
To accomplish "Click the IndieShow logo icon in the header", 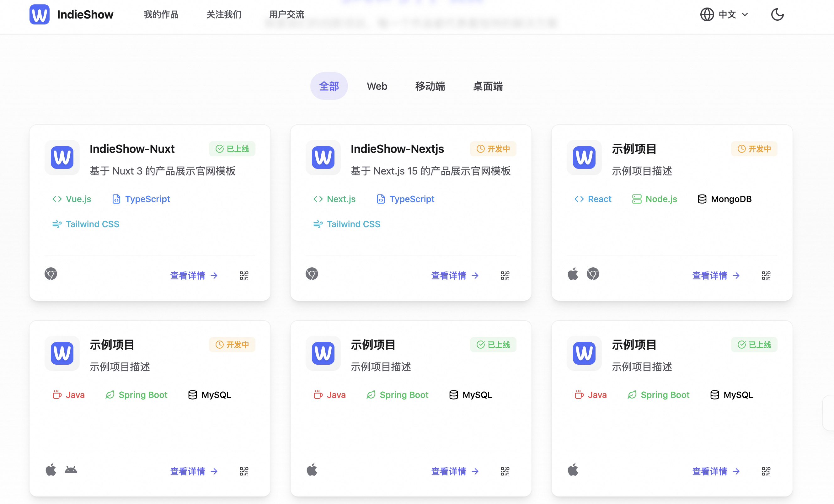I will (39, 14).
